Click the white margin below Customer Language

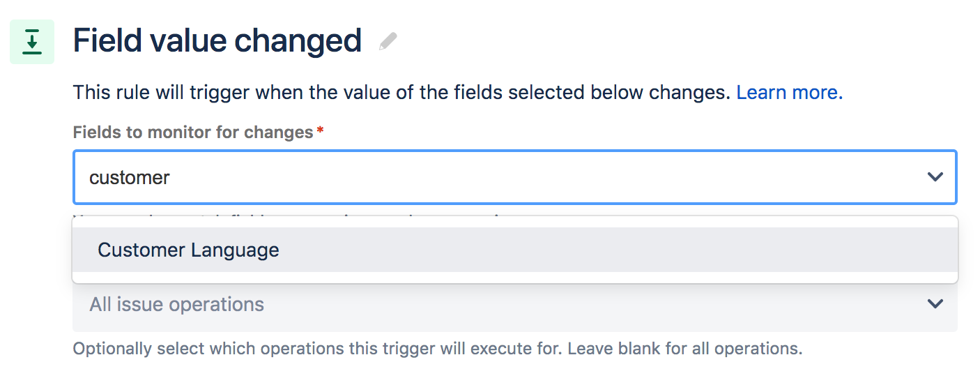click(x=515, y=278)
